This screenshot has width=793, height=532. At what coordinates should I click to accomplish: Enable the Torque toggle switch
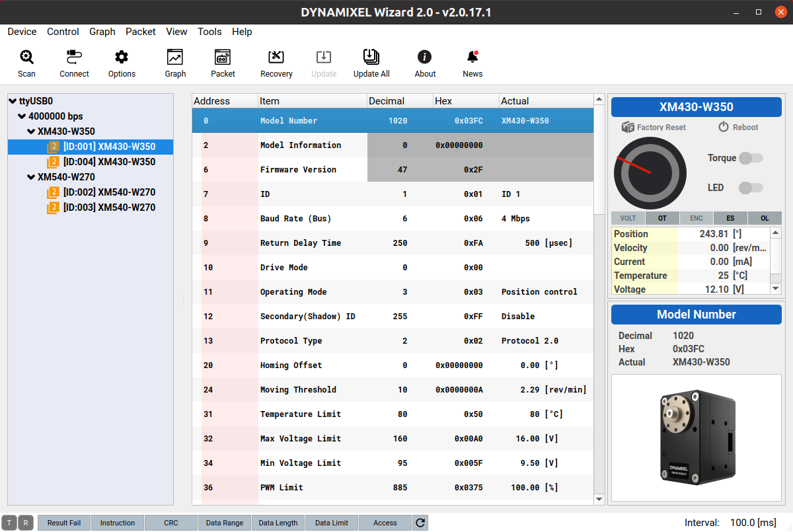pos(751,158)
